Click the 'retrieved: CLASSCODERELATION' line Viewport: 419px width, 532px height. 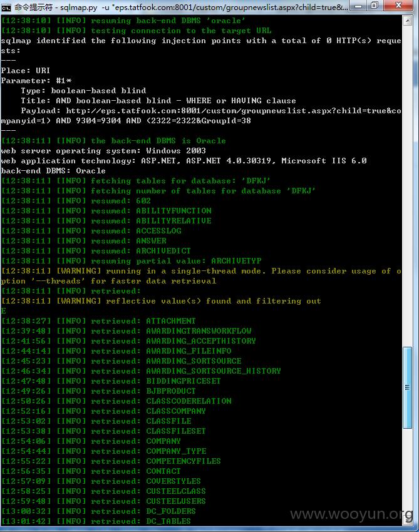[x=116, y=401]
